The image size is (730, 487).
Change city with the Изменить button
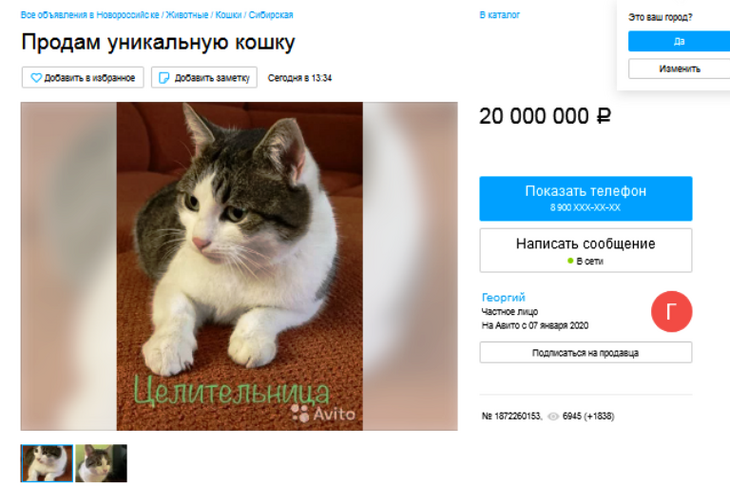pos(679,69)
